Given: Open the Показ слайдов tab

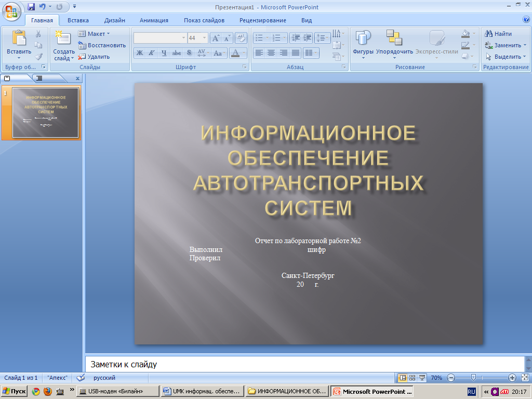Looking at the screenshot, I should (204, 20).
